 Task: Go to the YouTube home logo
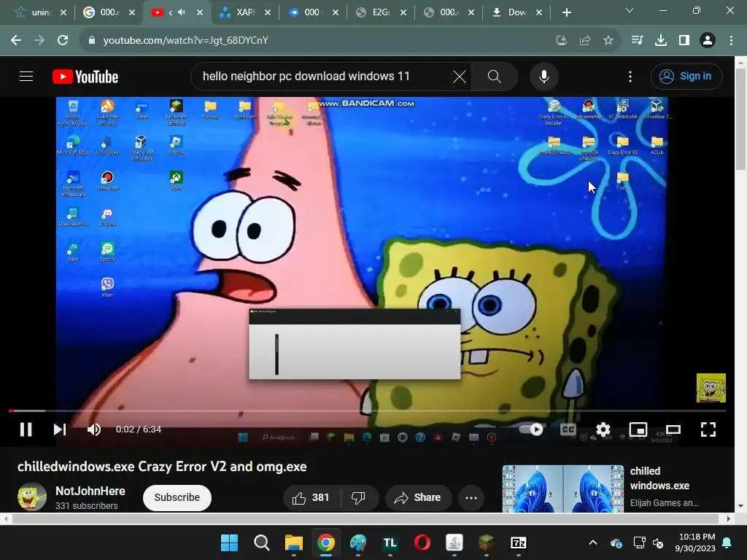85,77
